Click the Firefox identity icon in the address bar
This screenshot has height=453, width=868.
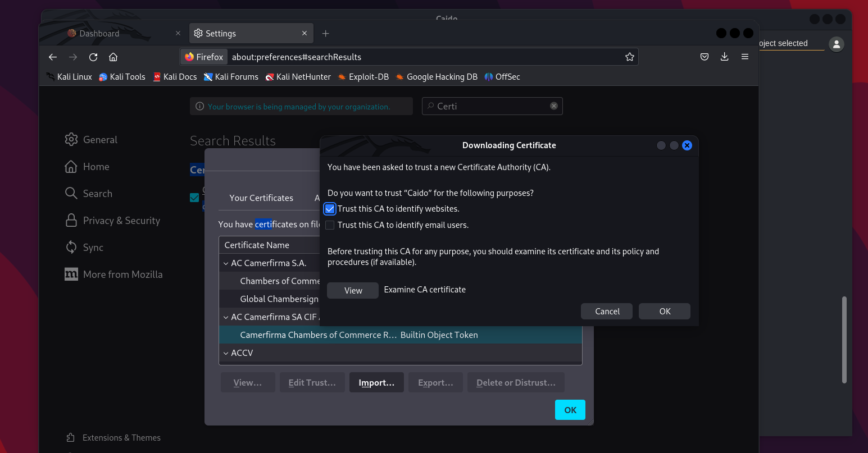[204, 57]
